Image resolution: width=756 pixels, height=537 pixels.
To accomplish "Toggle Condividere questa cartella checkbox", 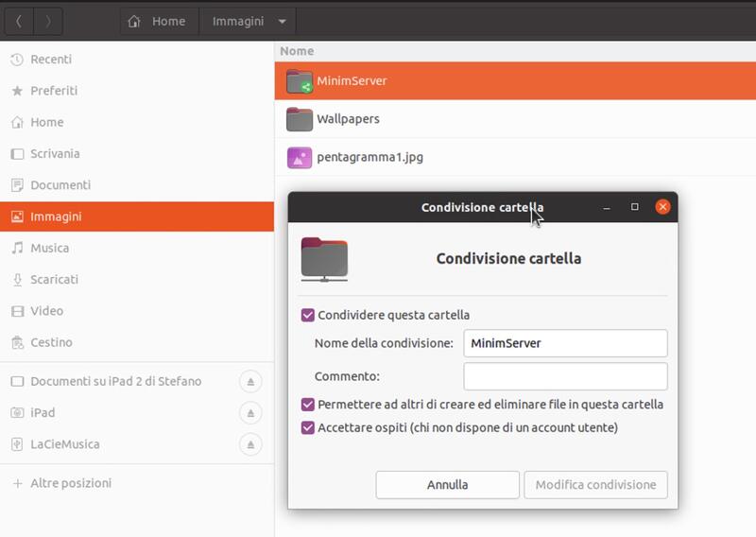I will pos(308,315).
